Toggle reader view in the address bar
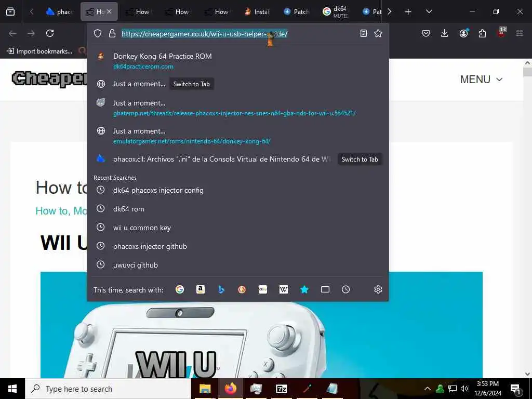 [x=363, y=33]
